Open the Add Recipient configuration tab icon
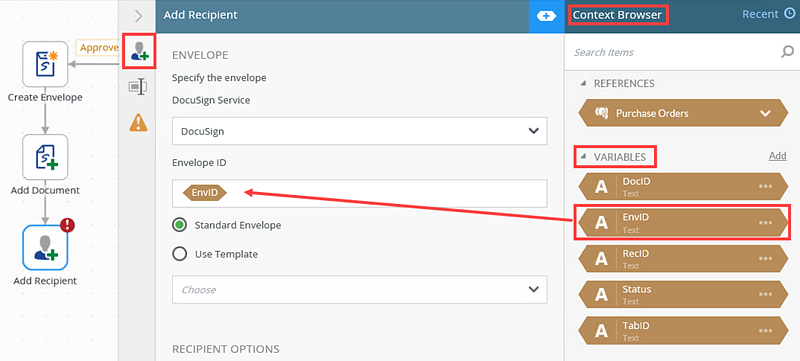 pos(139,51)
